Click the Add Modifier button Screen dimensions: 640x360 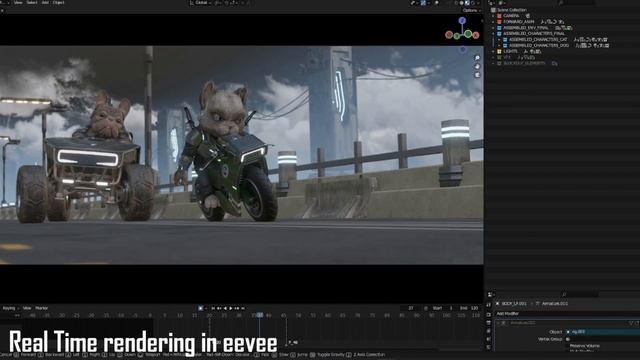point(567,313)
